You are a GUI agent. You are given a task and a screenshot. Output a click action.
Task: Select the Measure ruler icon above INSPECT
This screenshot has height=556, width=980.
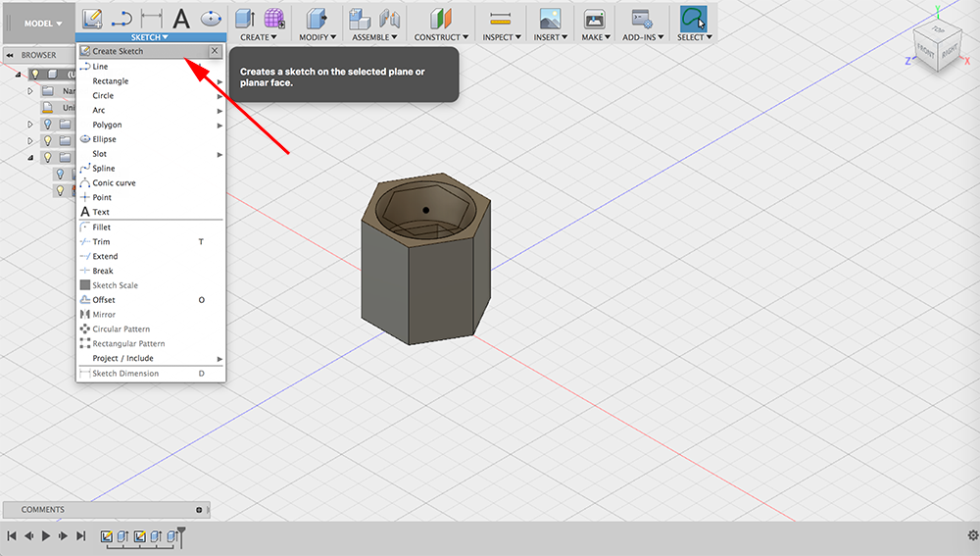[x=501, y=19]
